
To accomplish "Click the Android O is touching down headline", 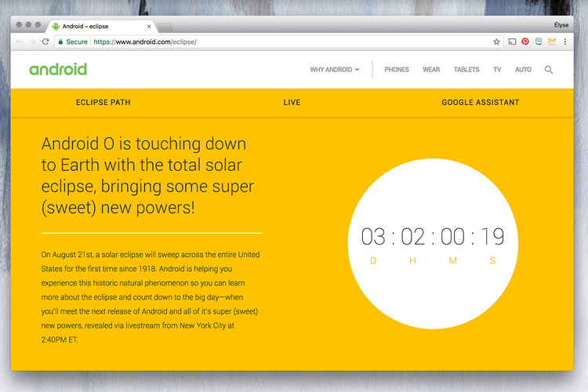I will pyautogui.click(x=147, y=176).
